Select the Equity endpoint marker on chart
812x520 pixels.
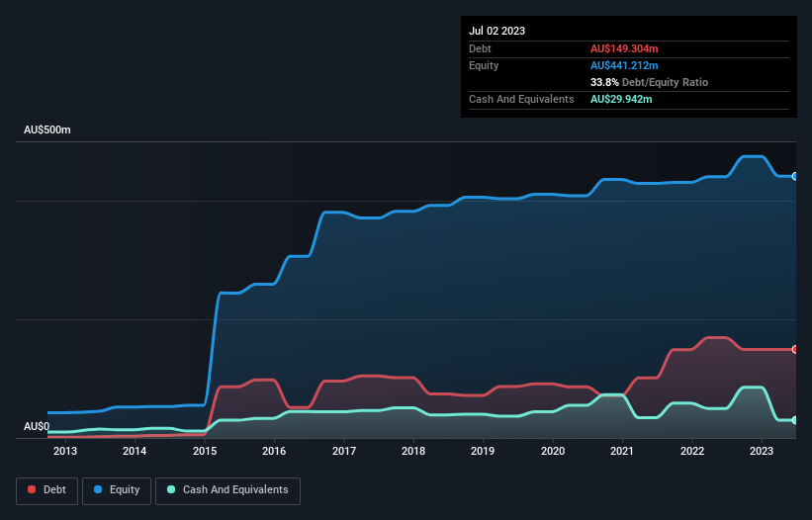tap(795, 176)
